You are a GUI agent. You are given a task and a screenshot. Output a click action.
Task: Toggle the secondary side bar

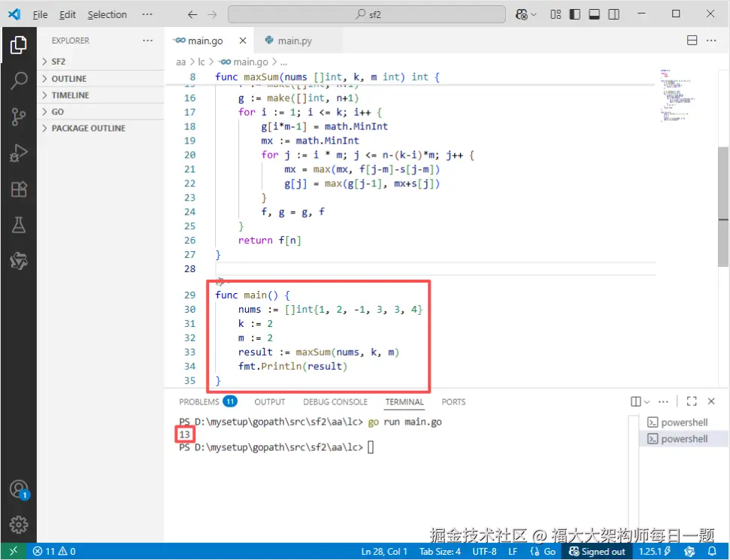point(614,14)
